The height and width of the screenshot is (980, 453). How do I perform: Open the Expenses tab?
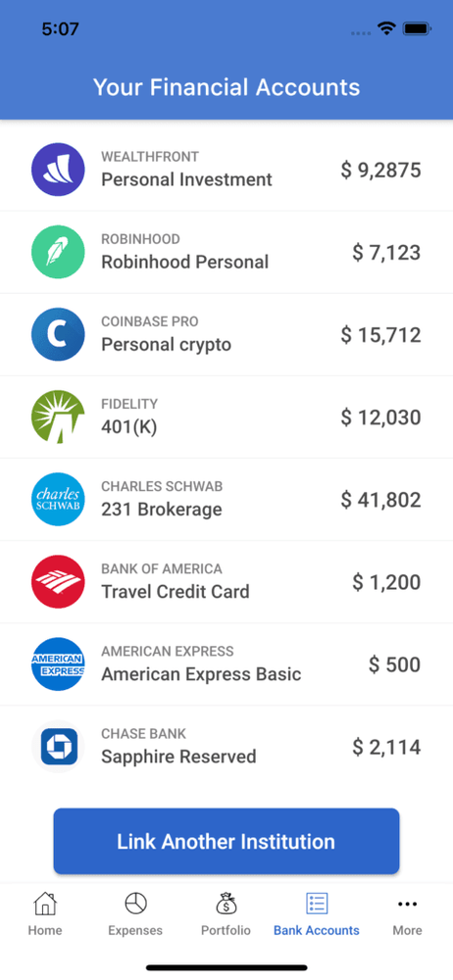click(135, 913)
